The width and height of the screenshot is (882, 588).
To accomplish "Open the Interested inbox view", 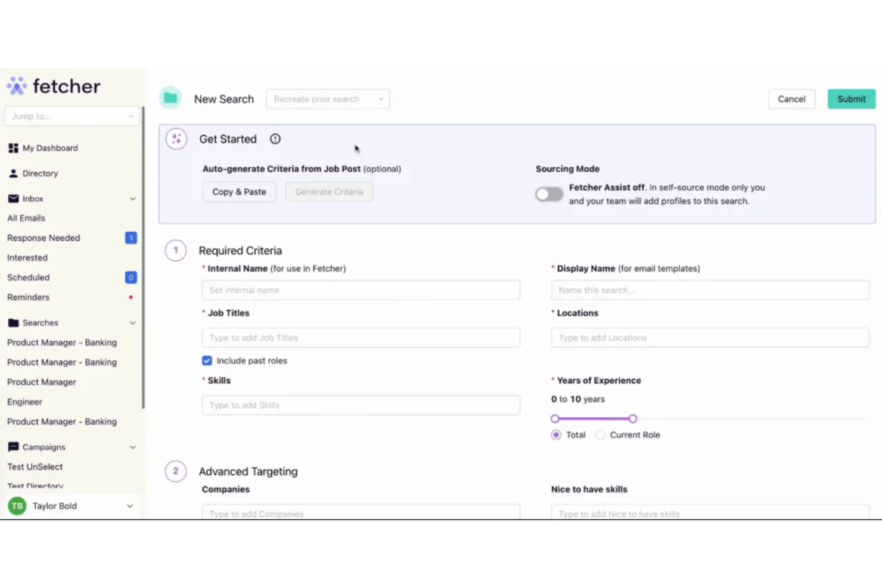I will 27,257.
